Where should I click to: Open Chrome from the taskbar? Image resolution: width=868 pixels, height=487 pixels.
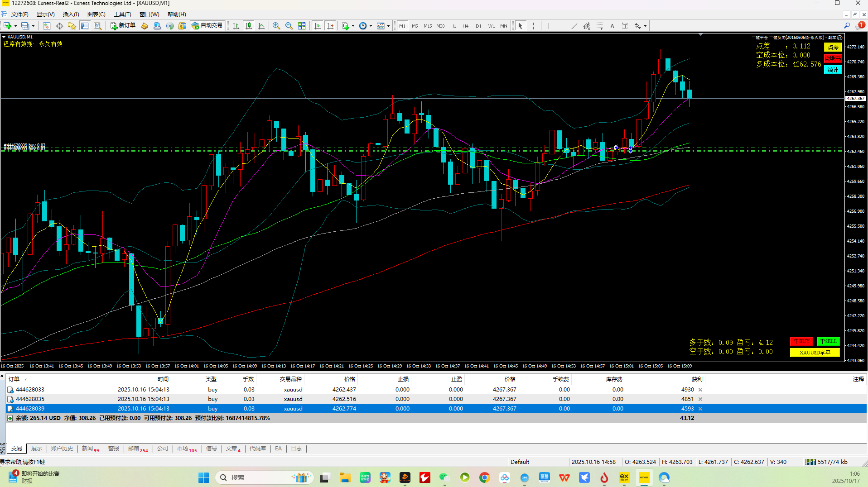coord(484,477)
